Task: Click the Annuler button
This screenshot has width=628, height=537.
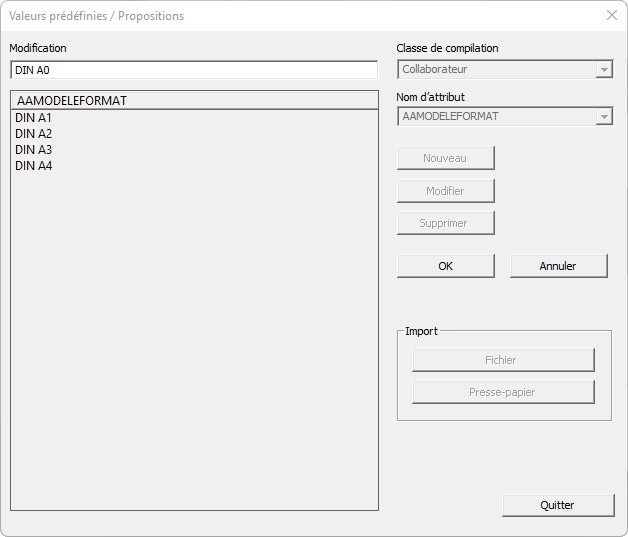Action: [559, 266]
